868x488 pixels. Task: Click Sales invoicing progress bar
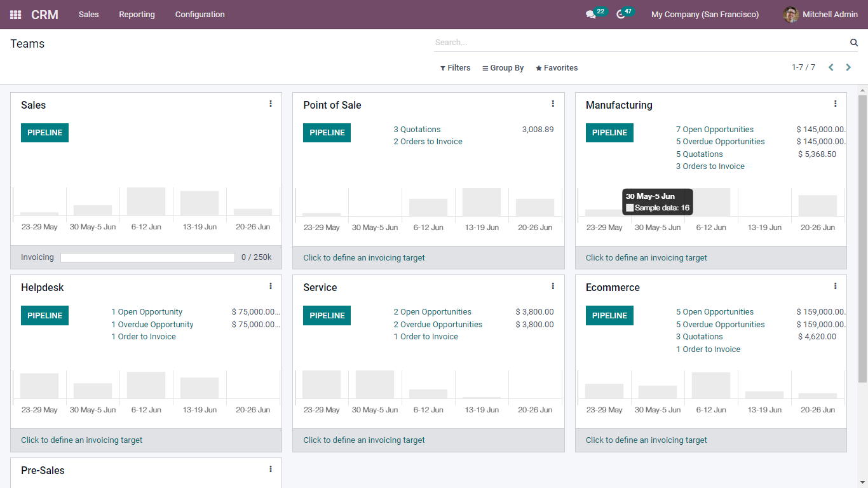coord(147,257)
